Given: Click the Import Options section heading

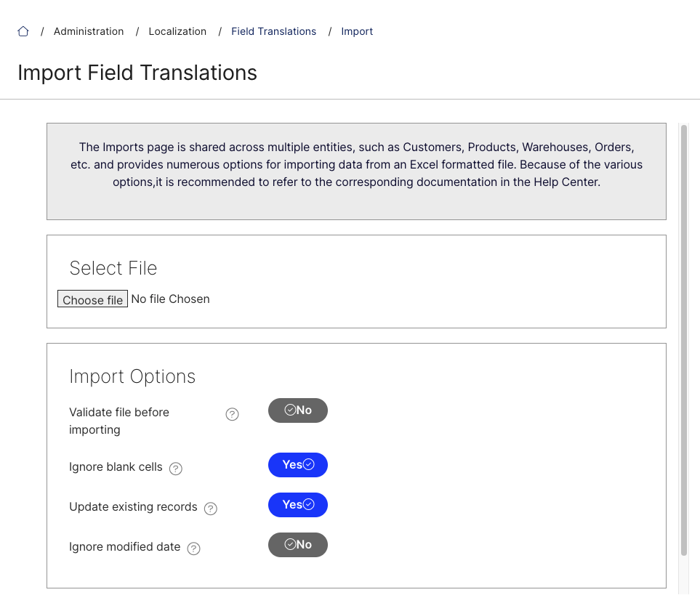Looking at the screenshot, I should tap(132, 376).
